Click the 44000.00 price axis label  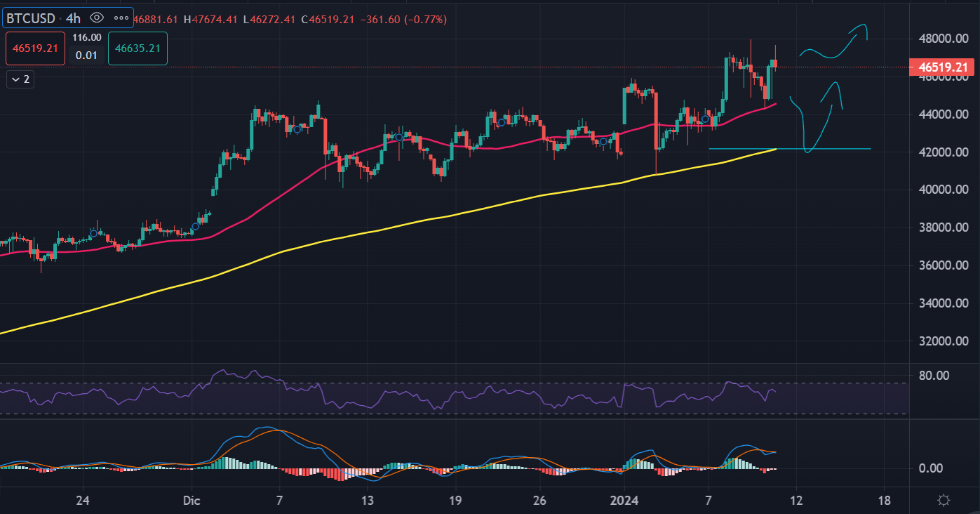click(943, 114)
